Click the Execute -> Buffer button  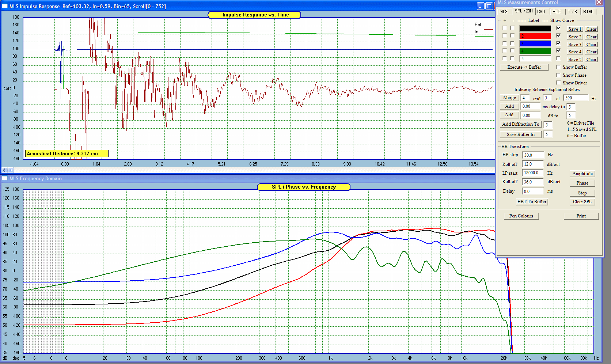(x=524, y=67)
